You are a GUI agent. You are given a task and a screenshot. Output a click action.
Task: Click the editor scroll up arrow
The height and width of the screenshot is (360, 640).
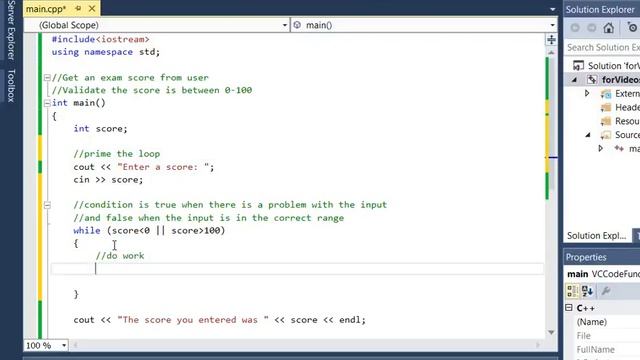551,53
